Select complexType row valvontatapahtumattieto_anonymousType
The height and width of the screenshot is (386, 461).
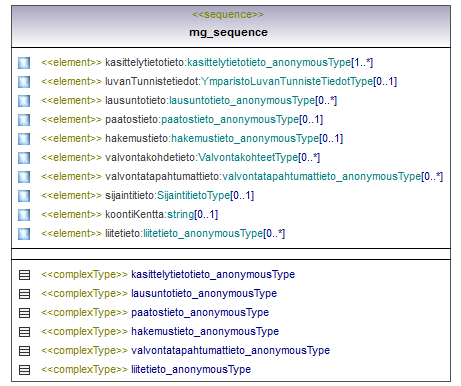[x=185, y=351]
